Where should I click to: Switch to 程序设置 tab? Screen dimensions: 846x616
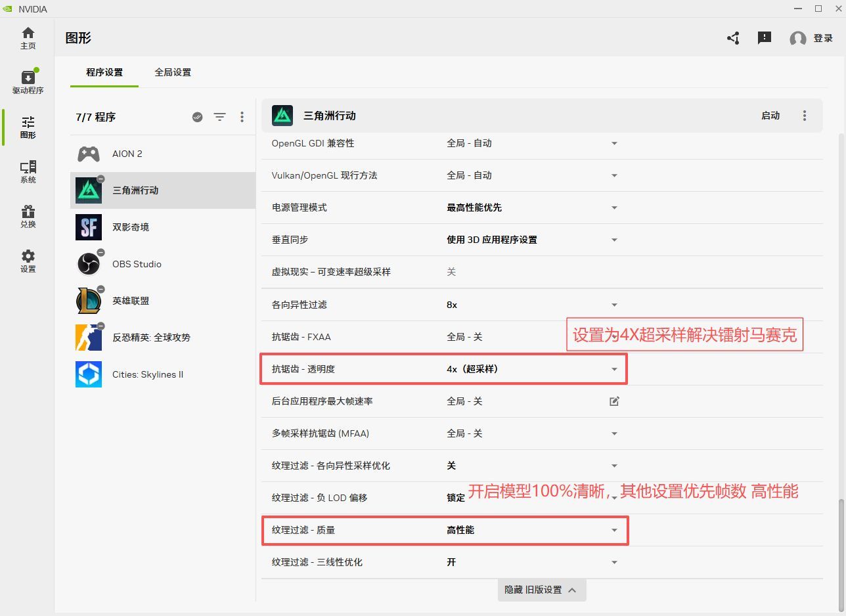pos(104,72)
